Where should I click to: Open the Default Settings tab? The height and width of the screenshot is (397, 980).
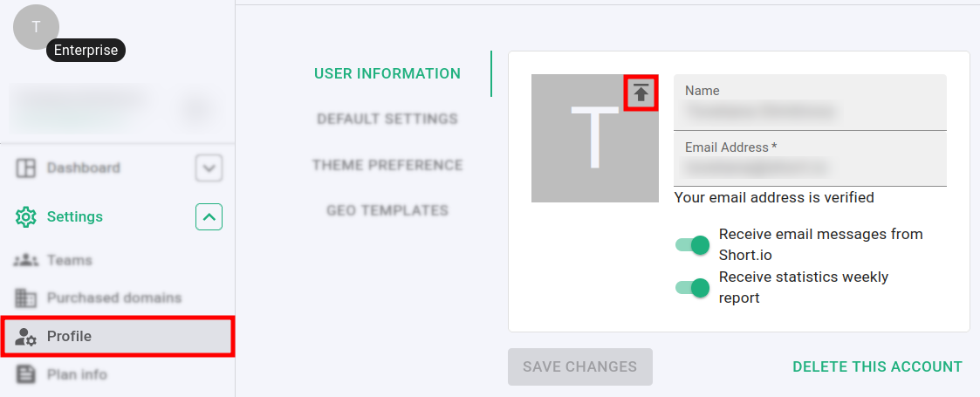point(387,119)
